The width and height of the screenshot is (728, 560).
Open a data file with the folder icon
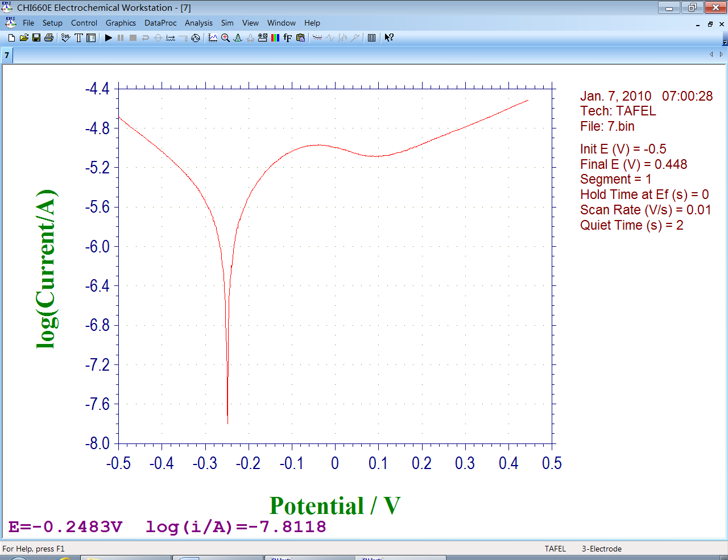(x=24, y=38)
